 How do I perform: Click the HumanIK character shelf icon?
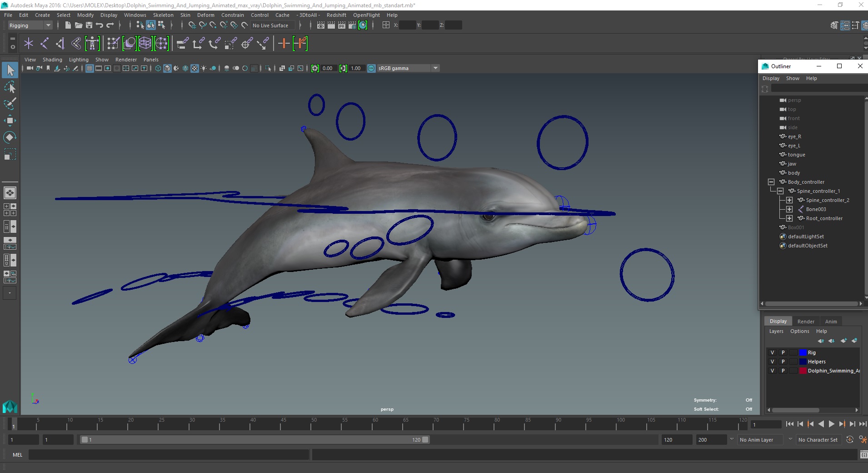point(92,44)
